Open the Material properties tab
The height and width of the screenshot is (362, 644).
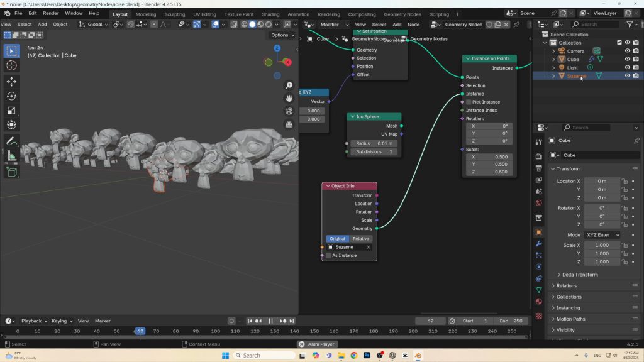click(538, 301)
